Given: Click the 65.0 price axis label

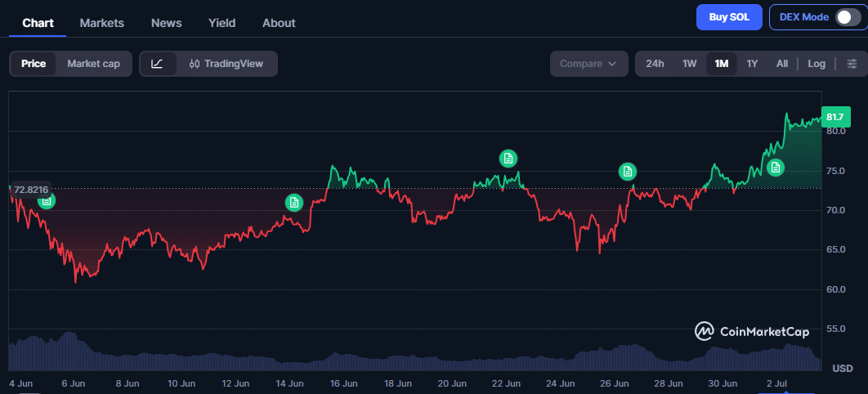Looking at the screenshot, I should 835,249.
